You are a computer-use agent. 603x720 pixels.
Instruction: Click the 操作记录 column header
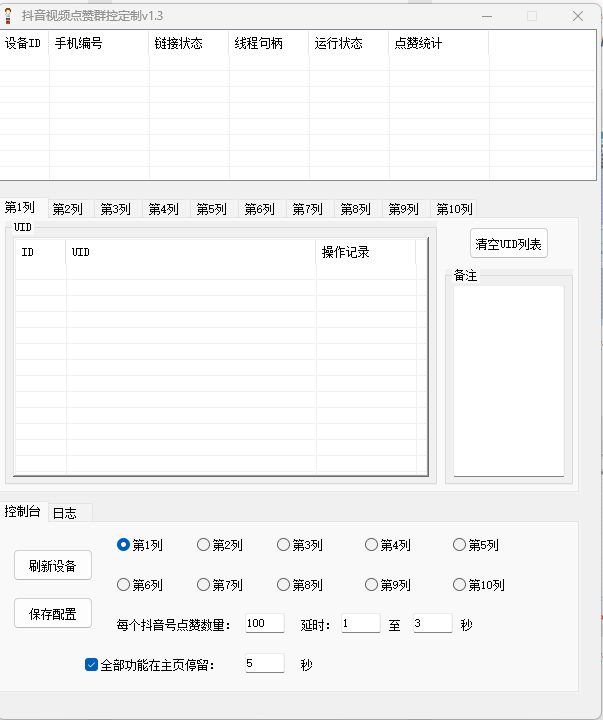pyautogui.click(x=365, y=252)
